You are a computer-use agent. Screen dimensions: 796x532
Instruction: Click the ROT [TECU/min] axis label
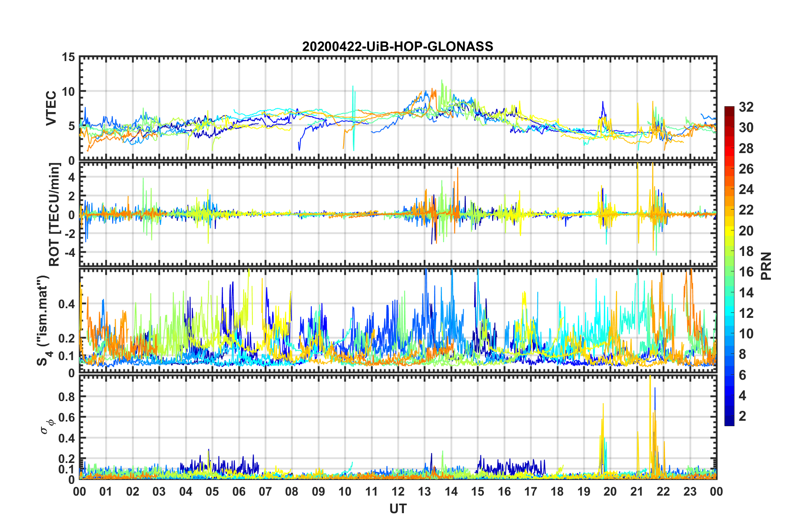tap(54, 215)
